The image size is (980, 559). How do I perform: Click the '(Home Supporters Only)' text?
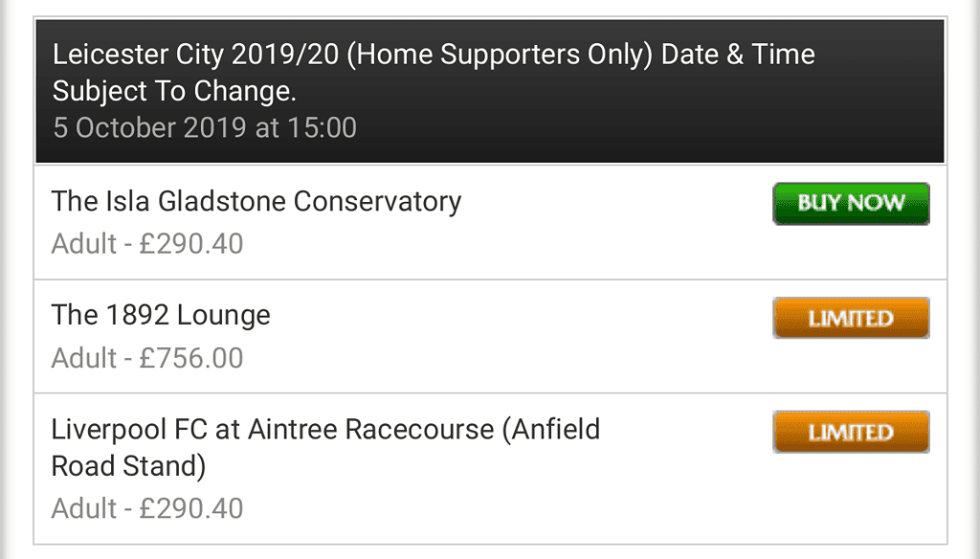click(x=500, y=55)
